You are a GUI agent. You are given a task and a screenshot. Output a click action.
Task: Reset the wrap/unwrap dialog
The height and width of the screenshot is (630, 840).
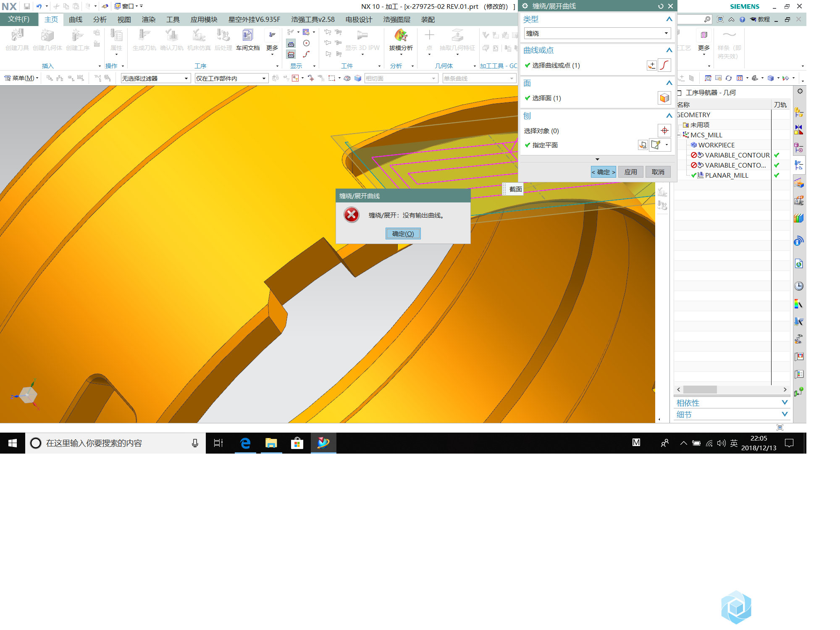(x=660, y=6)
